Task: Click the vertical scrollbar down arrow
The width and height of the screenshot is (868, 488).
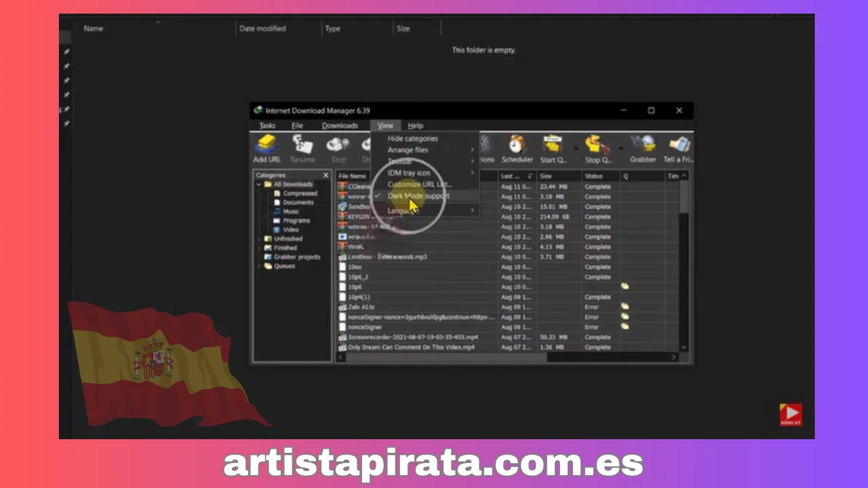Action: pos(684,348)
